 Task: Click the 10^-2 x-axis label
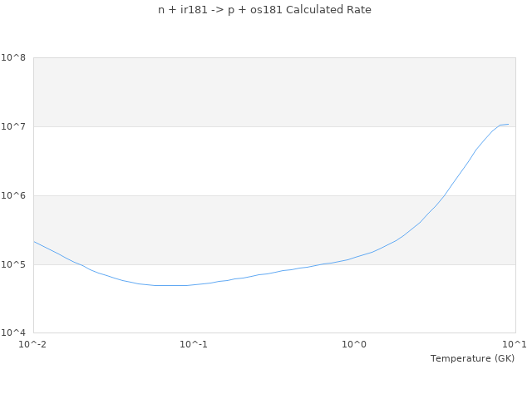pos(33,344)
